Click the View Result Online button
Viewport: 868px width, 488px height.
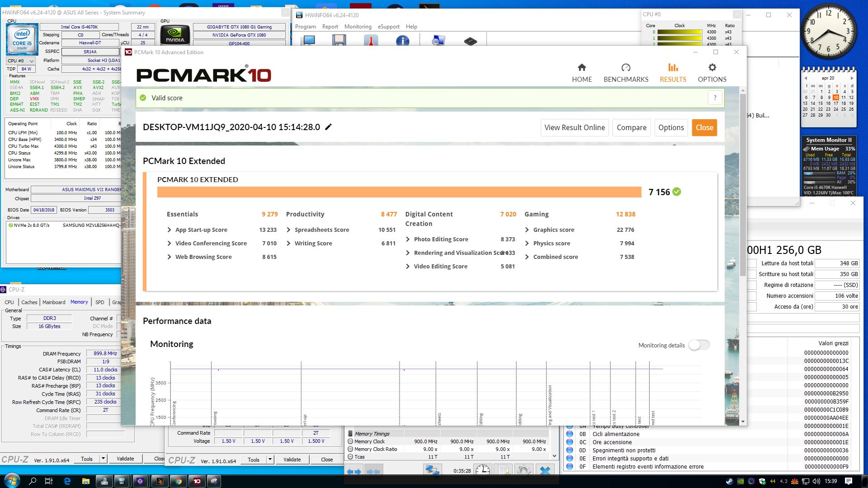click(574, 127)
